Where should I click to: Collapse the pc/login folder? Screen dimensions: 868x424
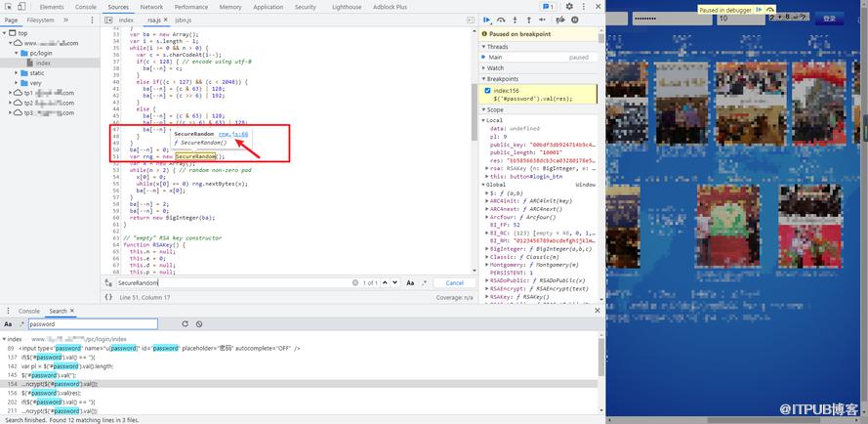click(x=17, y=53)
